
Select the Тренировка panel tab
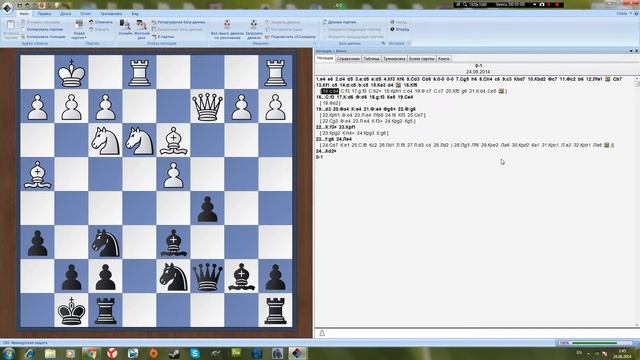click(394, 59)
